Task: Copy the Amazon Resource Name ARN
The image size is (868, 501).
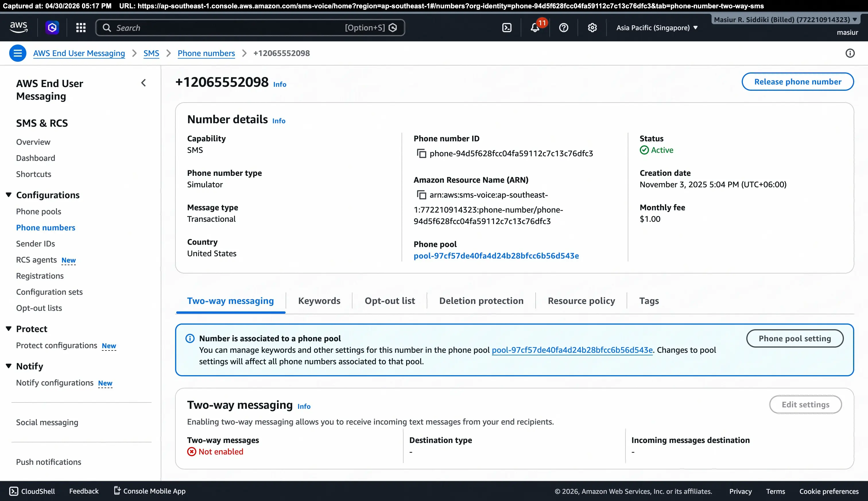Action: tap(421, 195)
